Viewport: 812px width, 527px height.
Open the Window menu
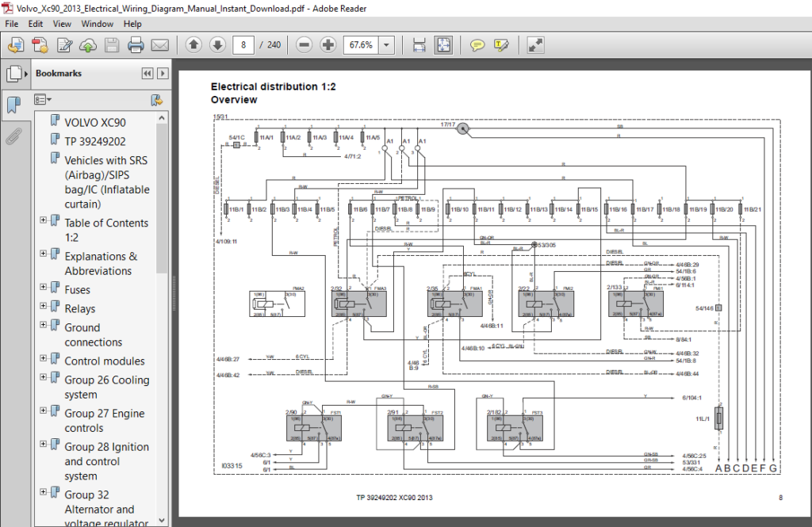point(97,24)
